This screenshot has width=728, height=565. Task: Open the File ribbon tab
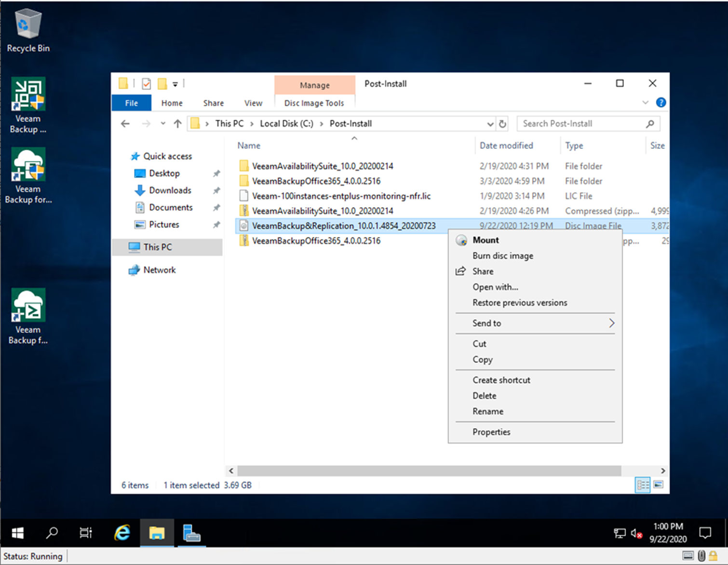click(131, 103)
